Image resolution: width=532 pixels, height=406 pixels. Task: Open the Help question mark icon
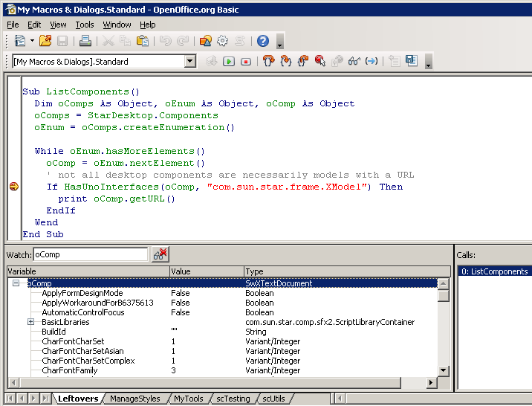(x=263, y=41)
